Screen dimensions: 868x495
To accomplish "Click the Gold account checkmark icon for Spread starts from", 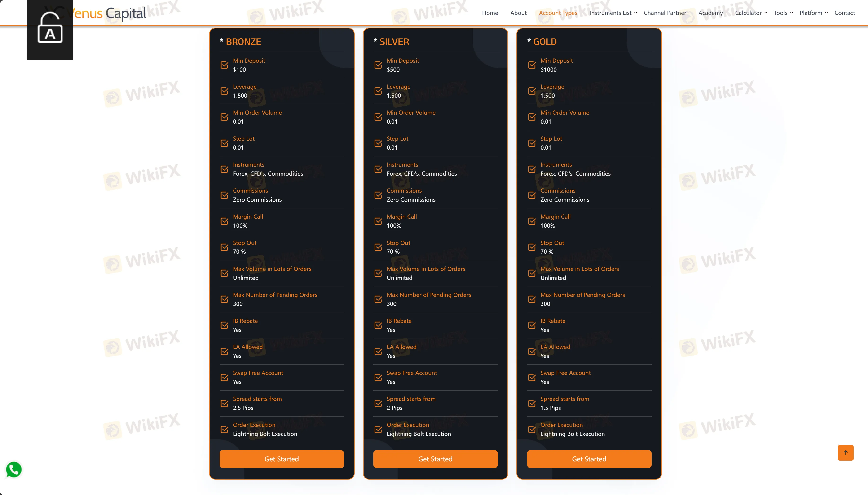I will 532,403.
